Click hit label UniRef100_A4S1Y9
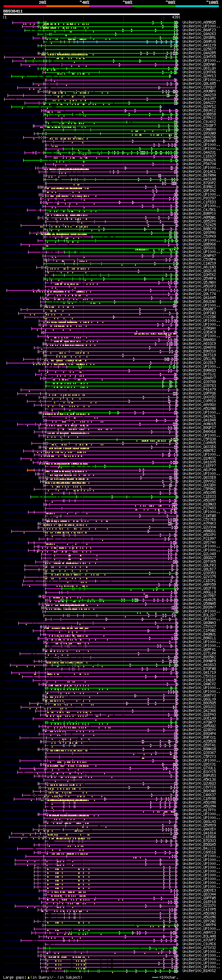Image resolution: width=222 pixels, height=980 pixels. coord(199,45)
